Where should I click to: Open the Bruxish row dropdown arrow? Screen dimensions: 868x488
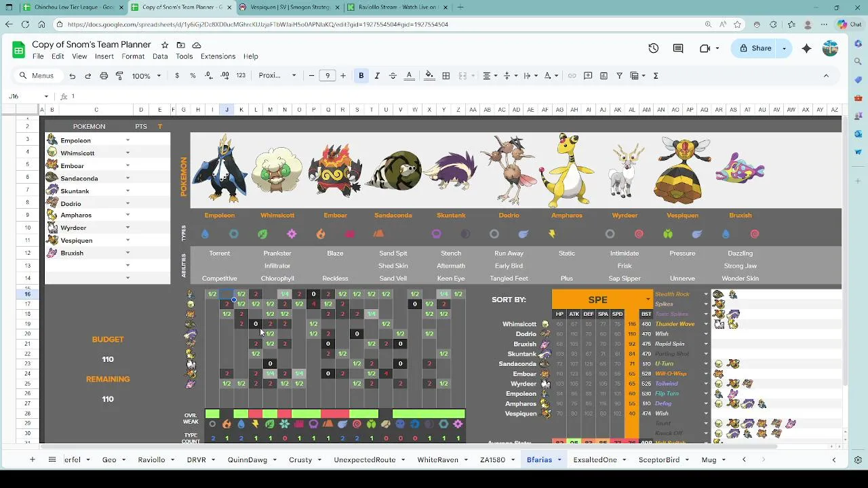pyautogui.click(x=127, y=253)
